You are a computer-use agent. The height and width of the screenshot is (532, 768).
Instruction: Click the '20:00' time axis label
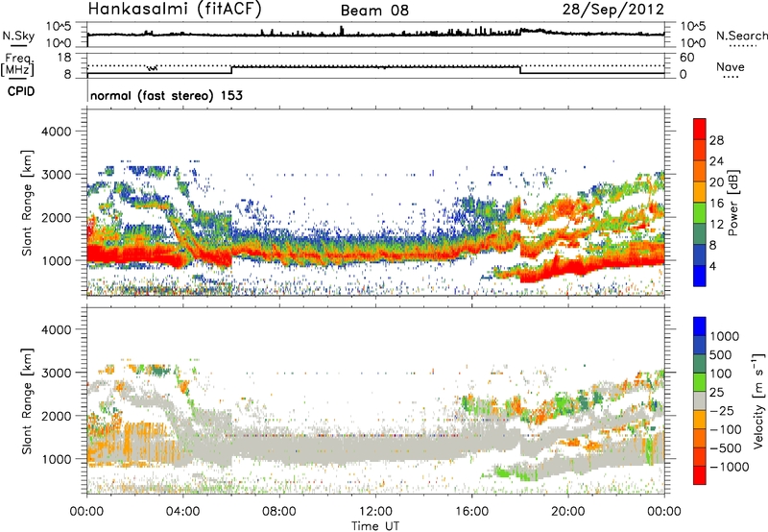click(567, 512)
